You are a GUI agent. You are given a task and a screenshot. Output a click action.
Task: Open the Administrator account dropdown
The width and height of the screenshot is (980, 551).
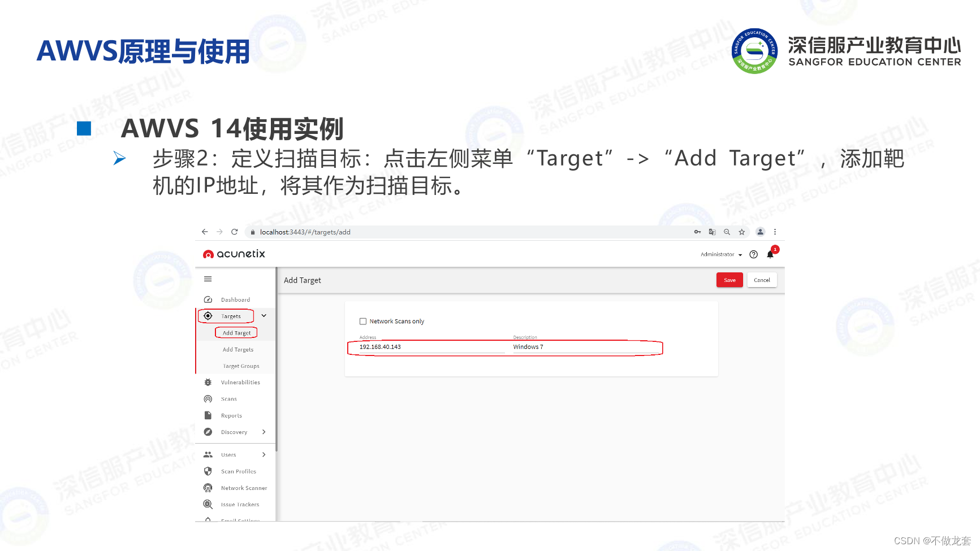(721, 254)
